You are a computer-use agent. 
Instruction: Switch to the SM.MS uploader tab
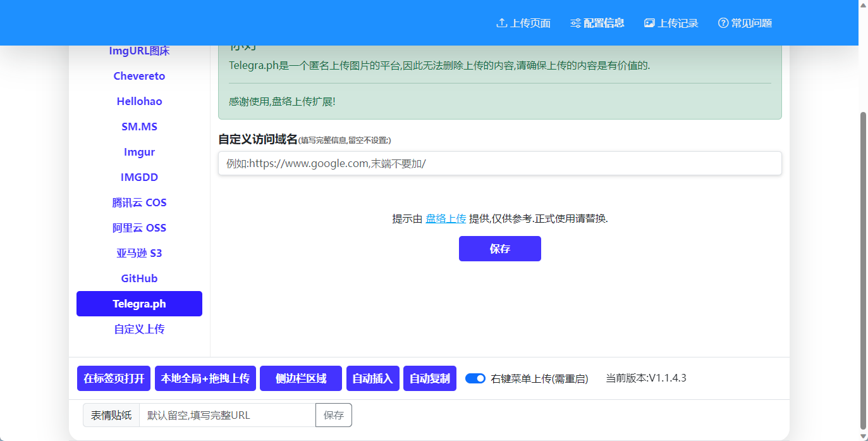139,127
